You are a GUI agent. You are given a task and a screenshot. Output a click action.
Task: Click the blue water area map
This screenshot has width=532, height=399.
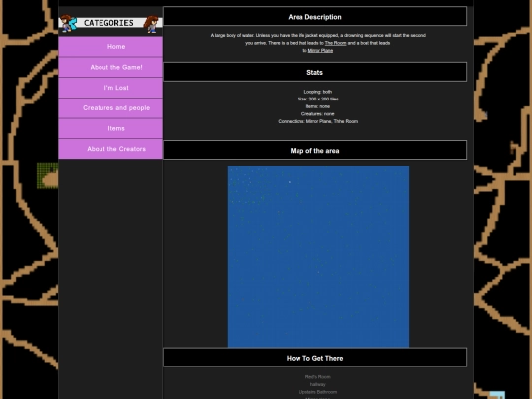318,256
